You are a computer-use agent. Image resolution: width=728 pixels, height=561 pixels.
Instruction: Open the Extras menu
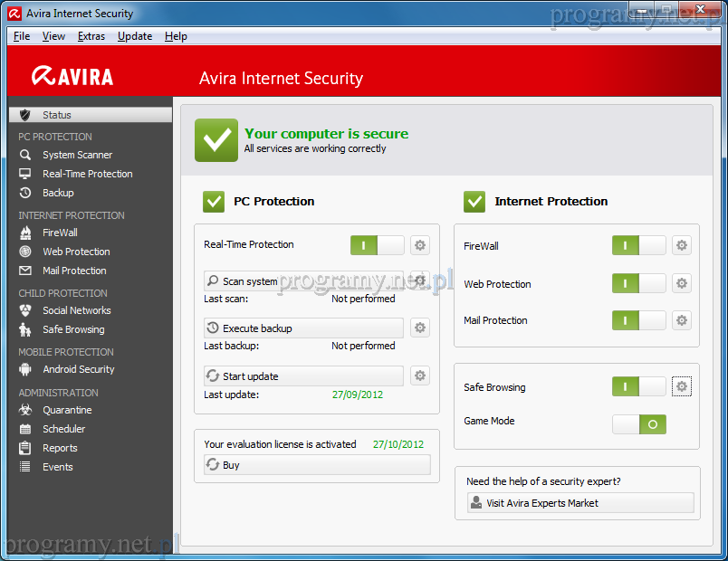pyautogui.click(x=91, y=36)
